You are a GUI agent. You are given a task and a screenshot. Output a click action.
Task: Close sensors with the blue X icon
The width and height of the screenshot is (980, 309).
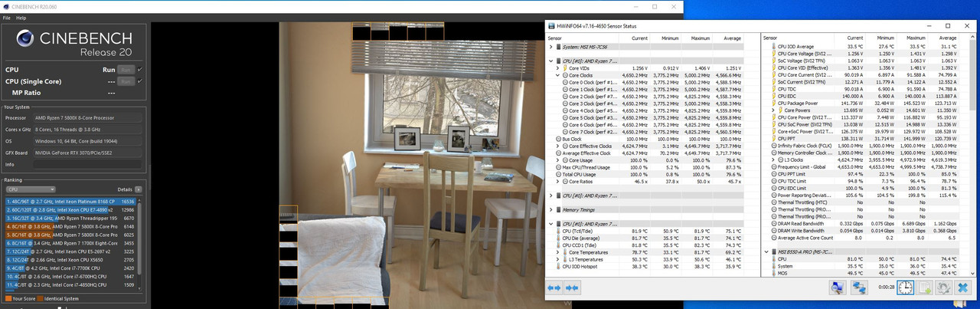[963, 288]
